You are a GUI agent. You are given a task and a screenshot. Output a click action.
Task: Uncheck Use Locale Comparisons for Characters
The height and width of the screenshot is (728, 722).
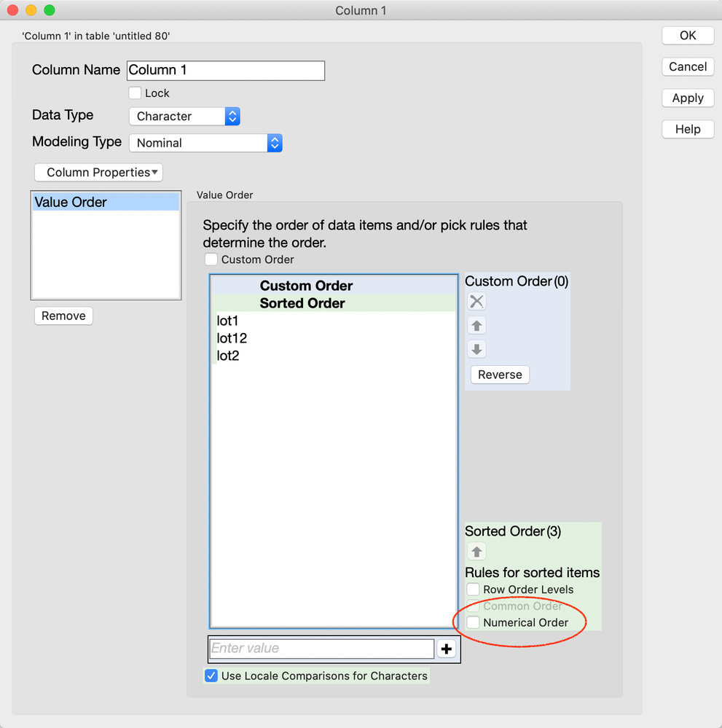[x=211, y=676]
